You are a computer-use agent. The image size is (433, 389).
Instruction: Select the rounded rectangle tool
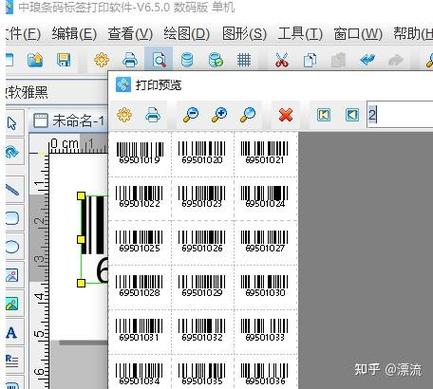coord(12,219)
